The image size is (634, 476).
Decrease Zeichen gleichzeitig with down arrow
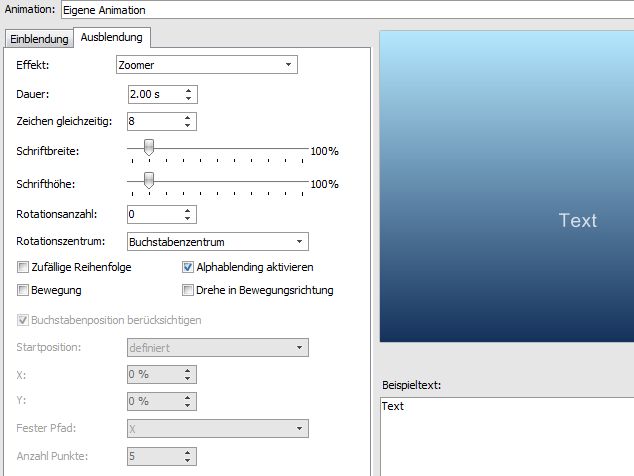pyautogui.click(x=189, y=126)
